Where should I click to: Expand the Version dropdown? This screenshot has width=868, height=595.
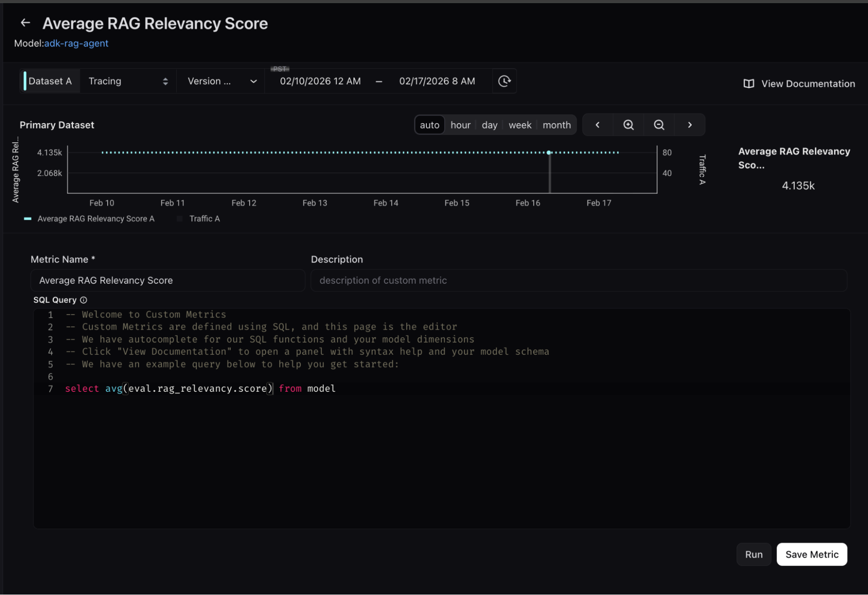click(221, 81)
